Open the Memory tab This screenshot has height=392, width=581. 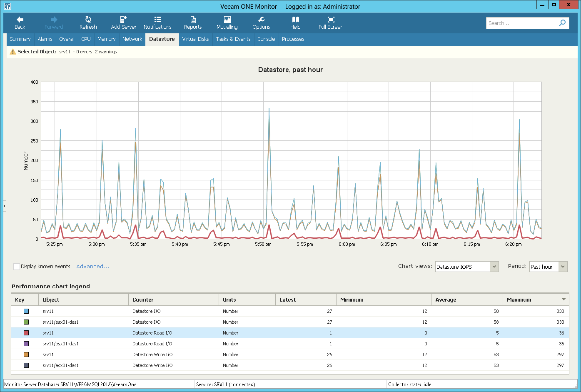pos(106,39)
